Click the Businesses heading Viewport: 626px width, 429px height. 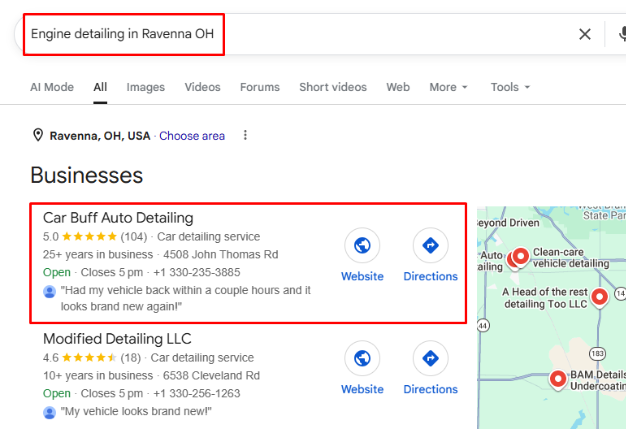coord(87,175)
